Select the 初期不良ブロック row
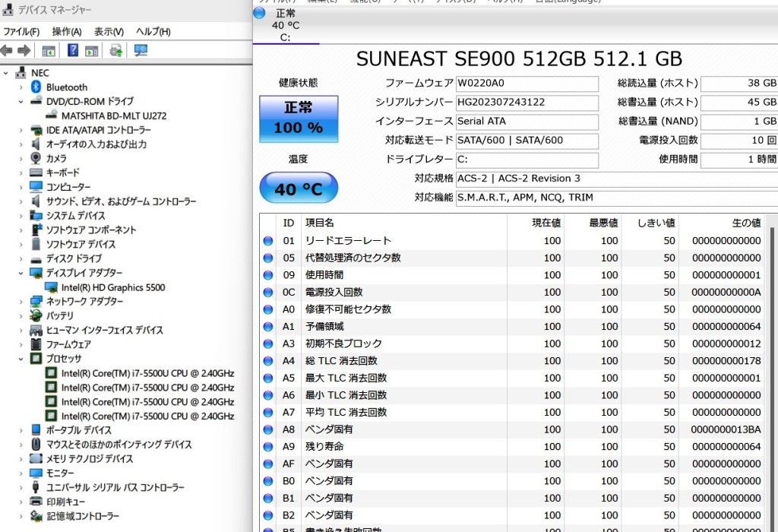The image size is (778, 532). click(x=511, y=344)
